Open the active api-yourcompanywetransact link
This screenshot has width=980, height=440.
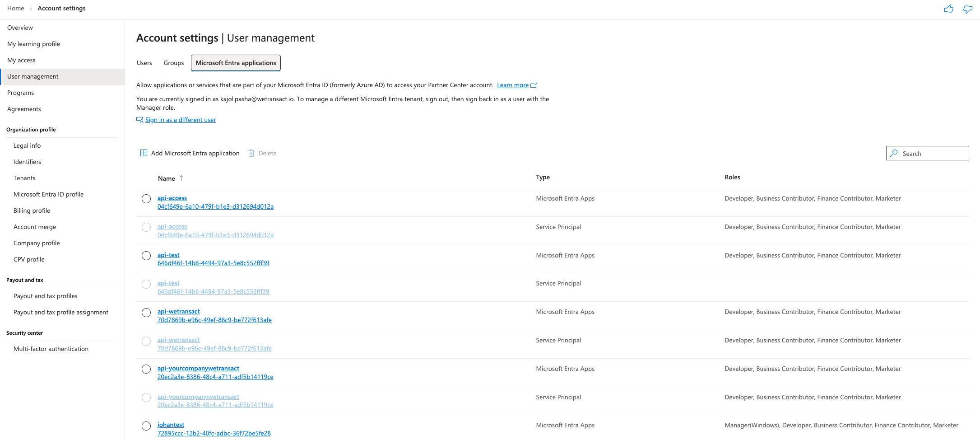[198, 368]
